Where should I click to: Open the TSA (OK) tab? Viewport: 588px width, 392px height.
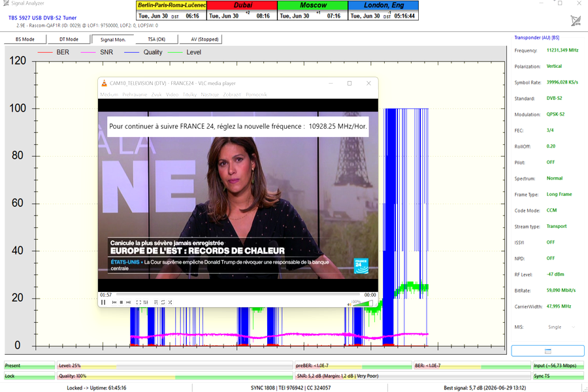156,39
